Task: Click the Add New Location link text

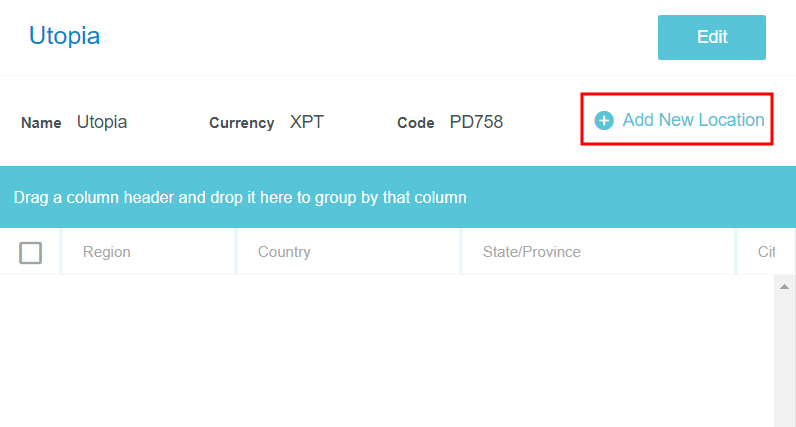Action: point(693,120)
